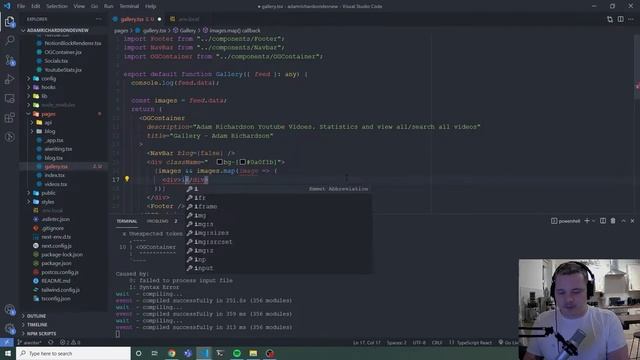Image resolution: width=640 pixels, height=360 pixels.
Task: Open Cortana circle on the taskbar
Action: tap(138, 353)
